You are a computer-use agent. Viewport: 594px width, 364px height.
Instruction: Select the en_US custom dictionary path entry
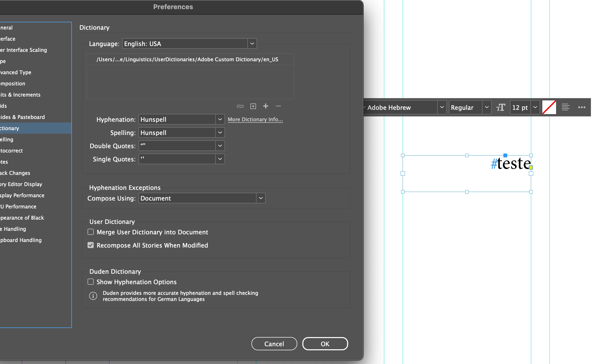point(187,59)
